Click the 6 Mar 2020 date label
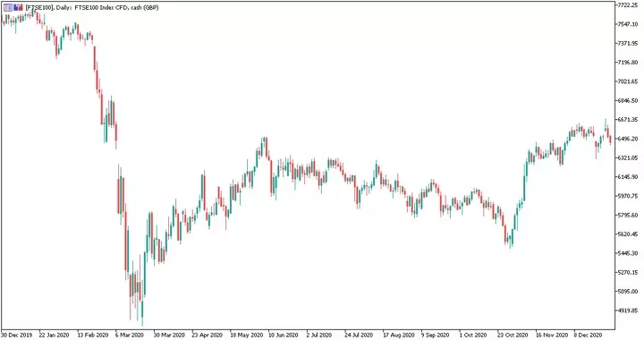The image size is (644, 340). coord(130,335)
